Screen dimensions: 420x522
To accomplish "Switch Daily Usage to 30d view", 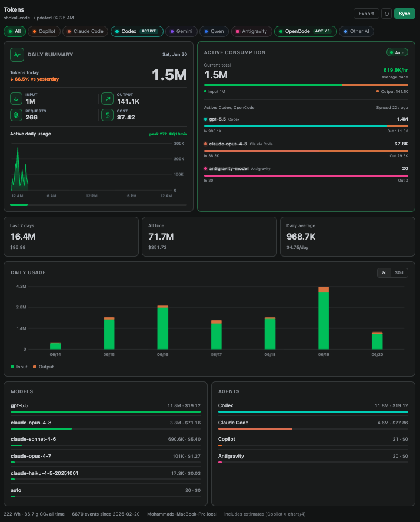I will tap(399, 272).
